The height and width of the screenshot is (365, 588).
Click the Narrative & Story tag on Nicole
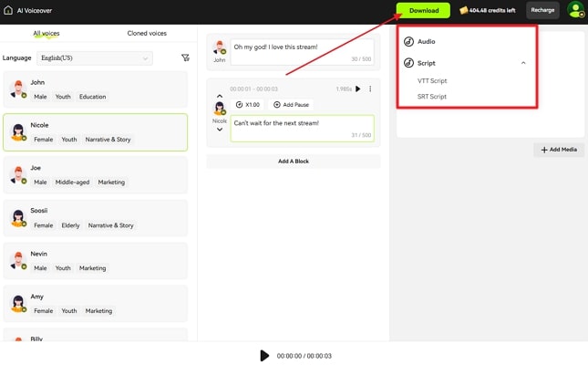(x=108, y=140)
